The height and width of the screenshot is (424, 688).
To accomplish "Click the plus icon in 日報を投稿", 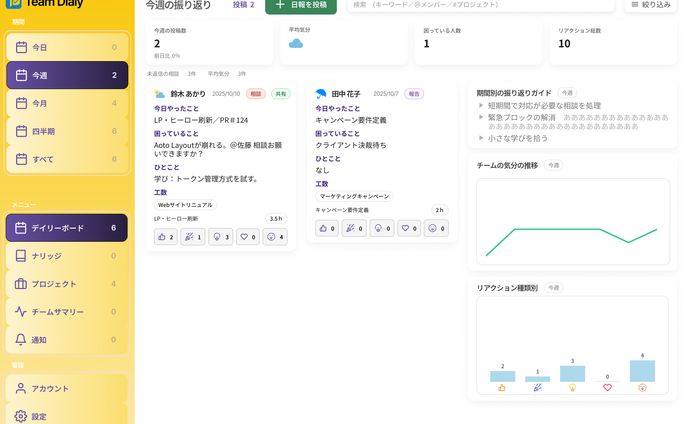I will pyautogui.click(x=280, y=4).
